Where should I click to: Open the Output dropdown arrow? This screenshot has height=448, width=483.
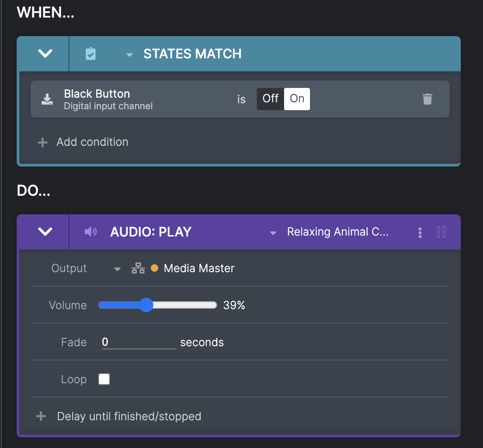pos(117,269)
